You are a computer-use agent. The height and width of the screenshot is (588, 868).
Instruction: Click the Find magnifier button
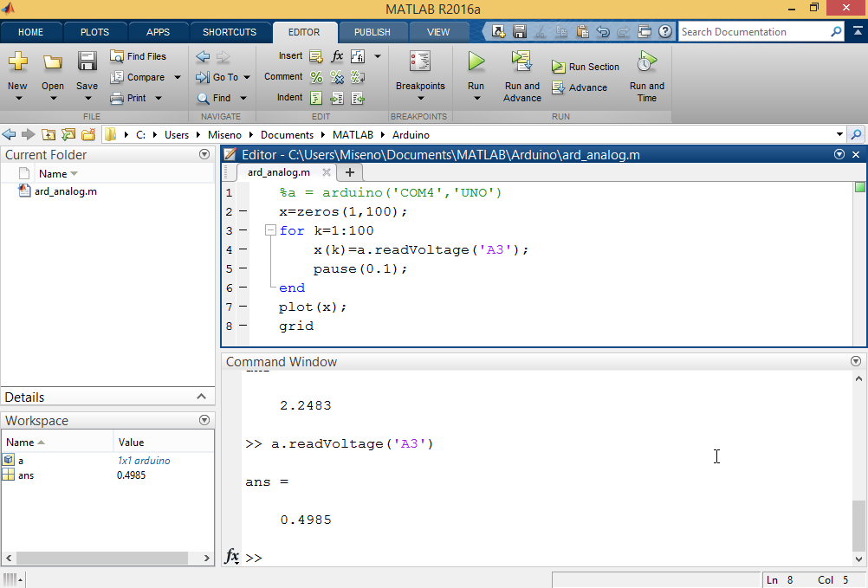214,98
